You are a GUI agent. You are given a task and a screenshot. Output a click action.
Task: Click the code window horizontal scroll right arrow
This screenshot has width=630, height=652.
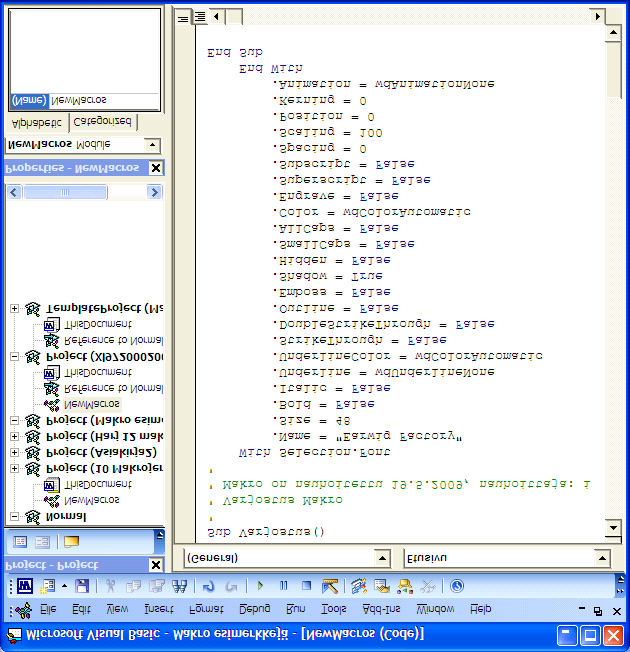pos(598,17)
